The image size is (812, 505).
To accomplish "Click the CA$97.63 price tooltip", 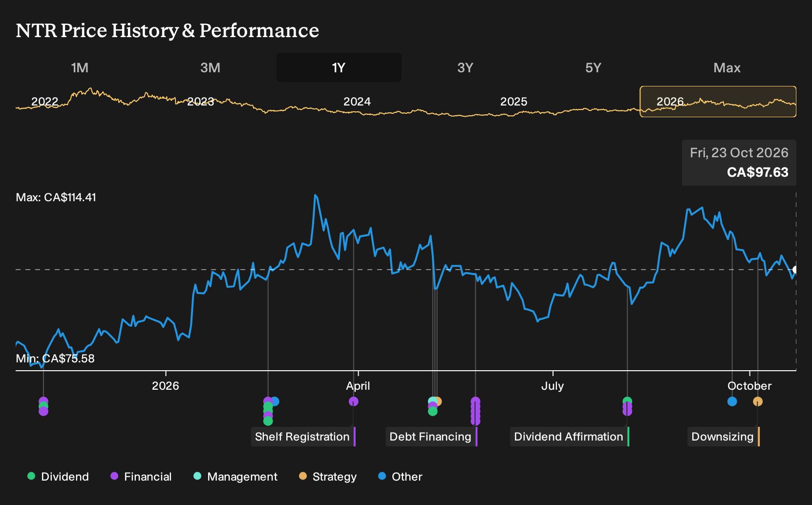I will [x=739, y=163].
